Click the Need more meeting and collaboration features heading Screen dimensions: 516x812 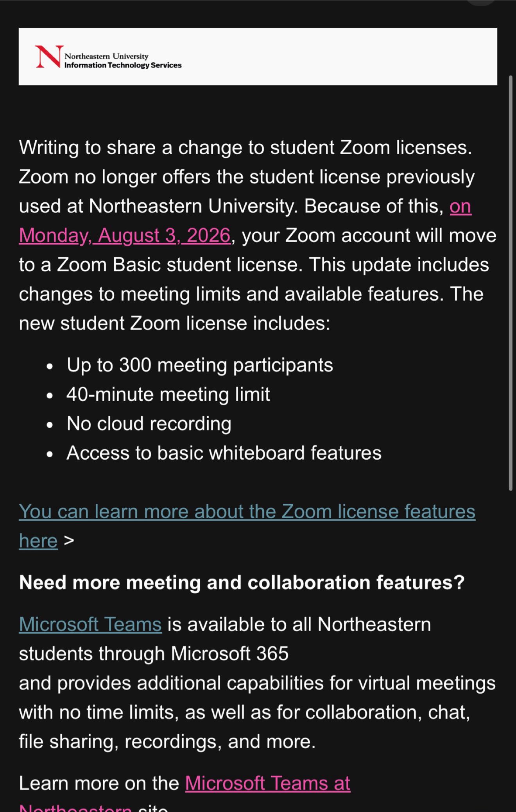click(242, 582)
